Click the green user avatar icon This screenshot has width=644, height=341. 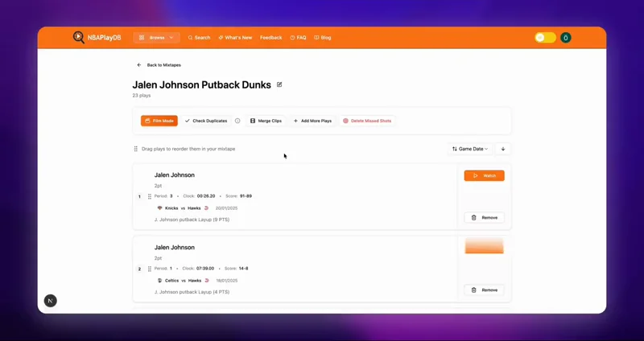[x=566, y=38]
